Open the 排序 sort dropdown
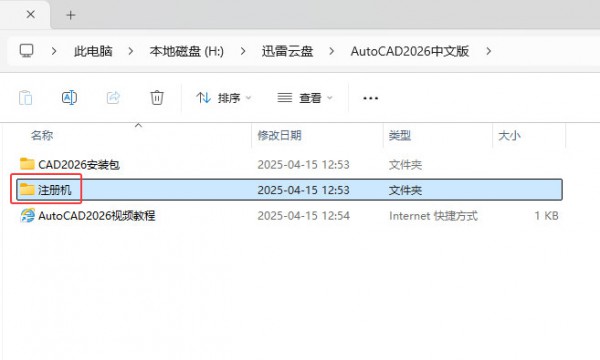This screenshot has width=600, height=360. pos(223,98)
